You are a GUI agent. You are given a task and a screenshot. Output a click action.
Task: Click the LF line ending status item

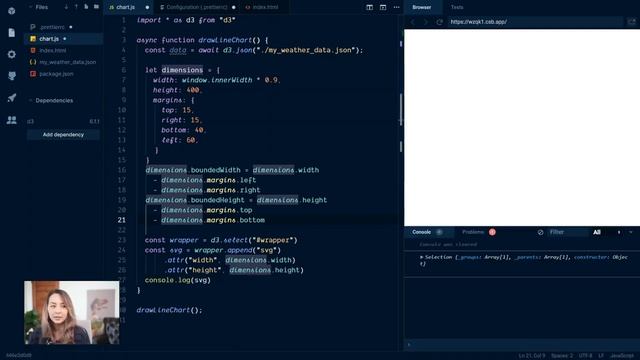pos(601,356)
